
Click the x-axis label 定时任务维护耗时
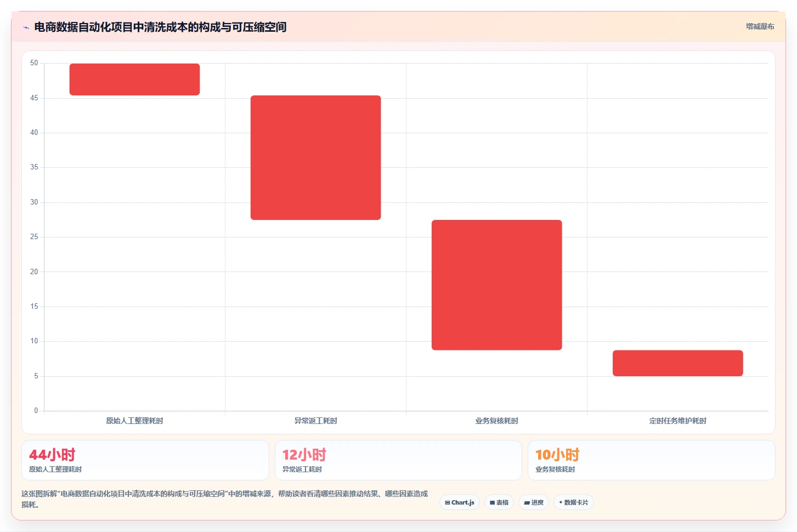(x=677, y=421)
